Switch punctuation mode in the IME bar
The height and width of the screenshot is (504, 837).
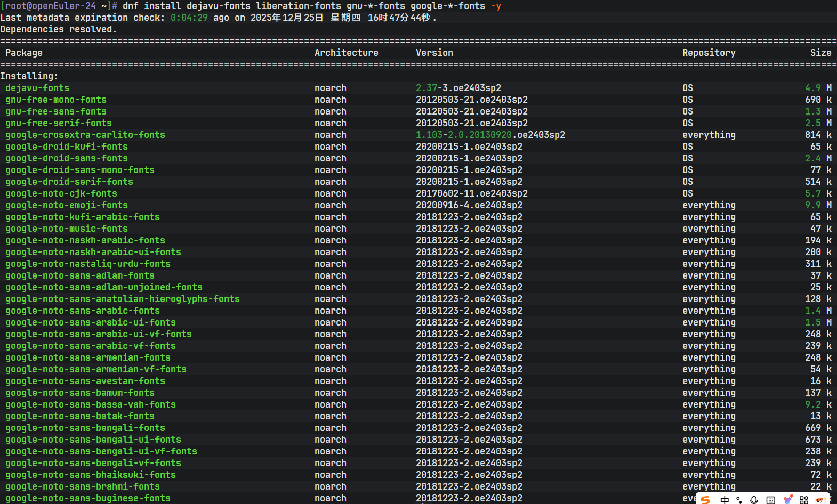coord(739,500)
